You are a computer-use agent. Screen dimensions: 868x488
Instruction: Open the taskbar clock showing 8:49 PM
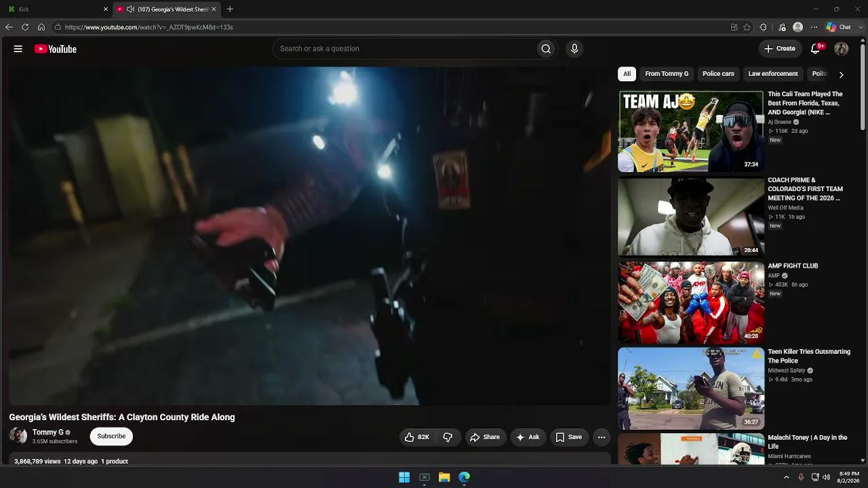point(848,477)
